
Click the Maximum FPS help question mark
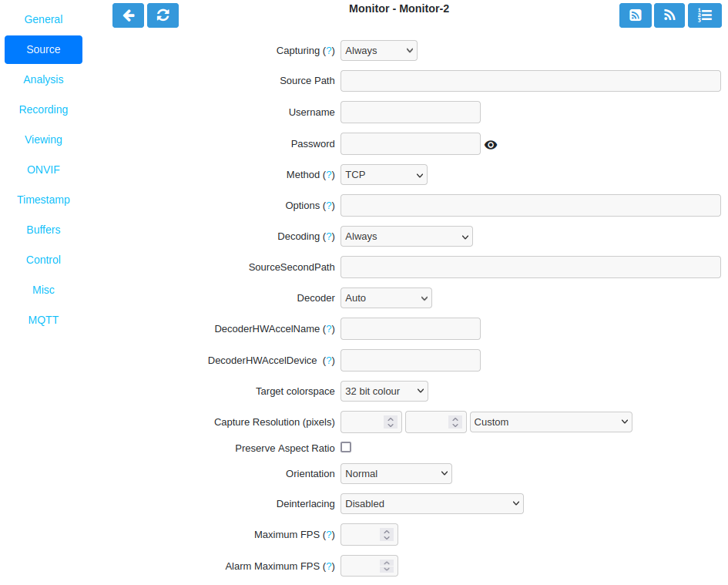(329, 535)
